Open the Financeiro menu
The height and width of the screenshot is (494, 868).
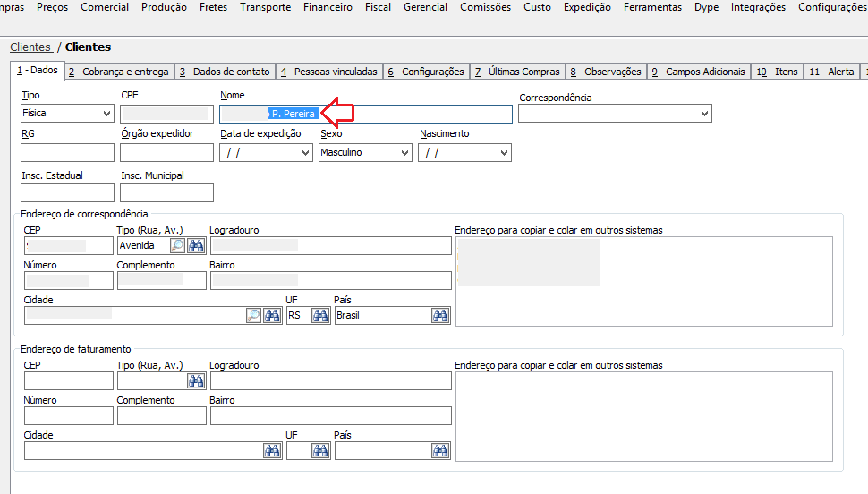[x=328, y=7]
